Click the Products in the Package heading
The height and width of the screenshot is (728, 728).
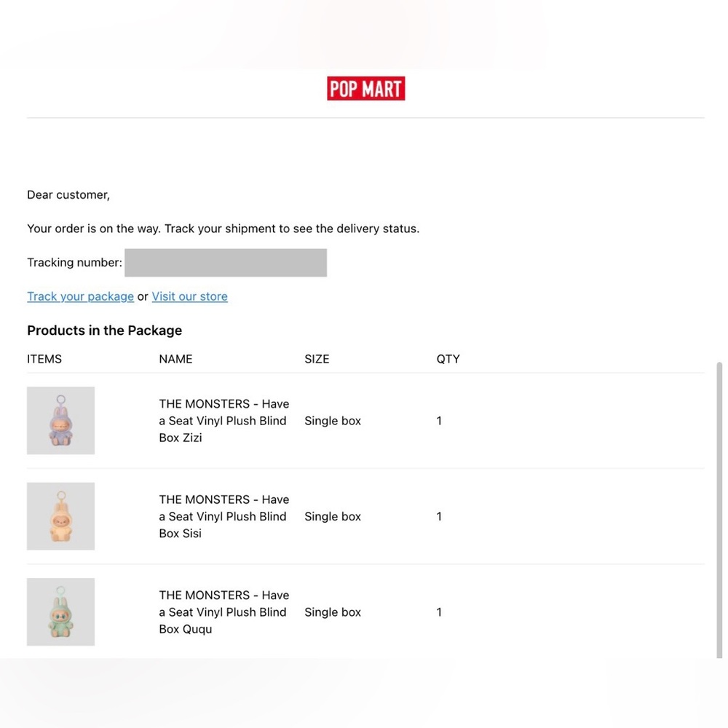pyautogui.click(x=104, y=331)
